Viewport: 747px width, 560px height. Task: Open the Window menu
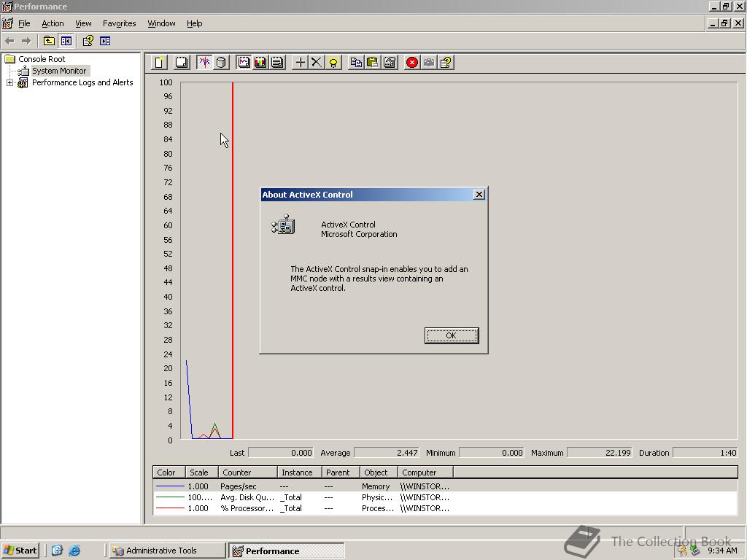pyautogui.click(x=161, y=23)
